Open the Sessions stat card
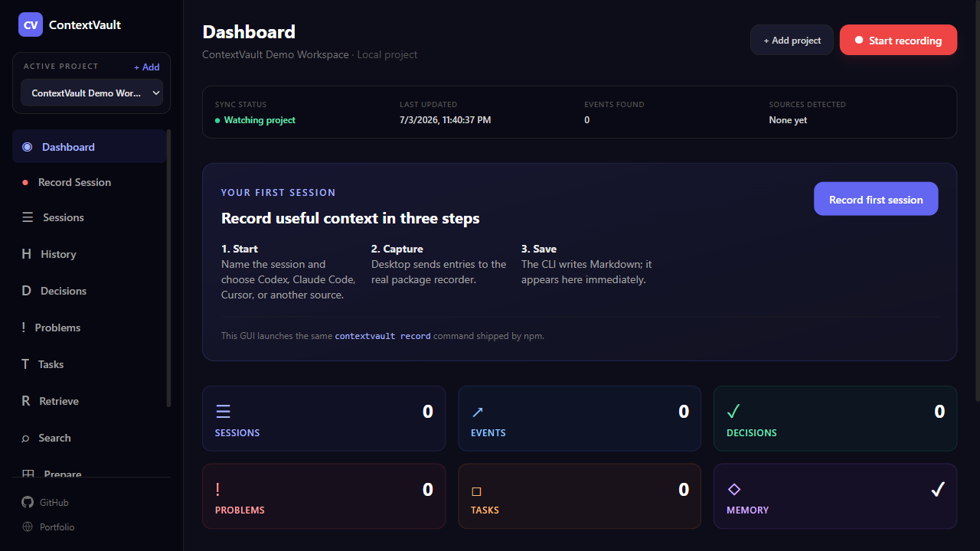980x551 pixels. click(324, 418)
